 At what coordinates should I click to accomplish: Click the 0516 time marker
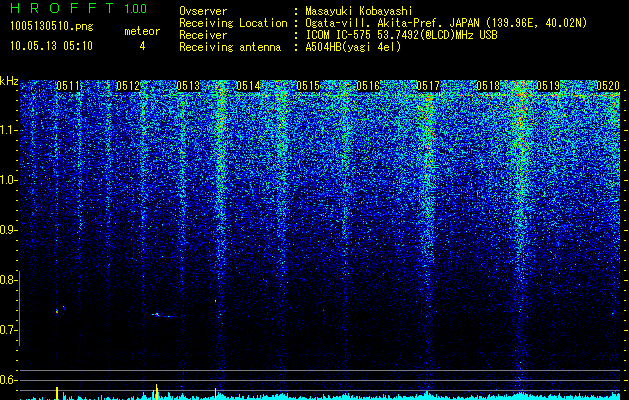(x=368, y=86)
